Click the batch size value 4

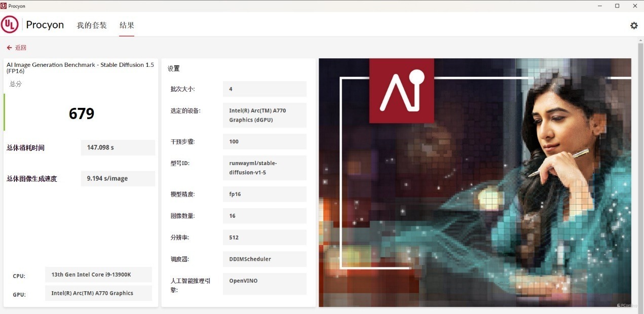264,89
